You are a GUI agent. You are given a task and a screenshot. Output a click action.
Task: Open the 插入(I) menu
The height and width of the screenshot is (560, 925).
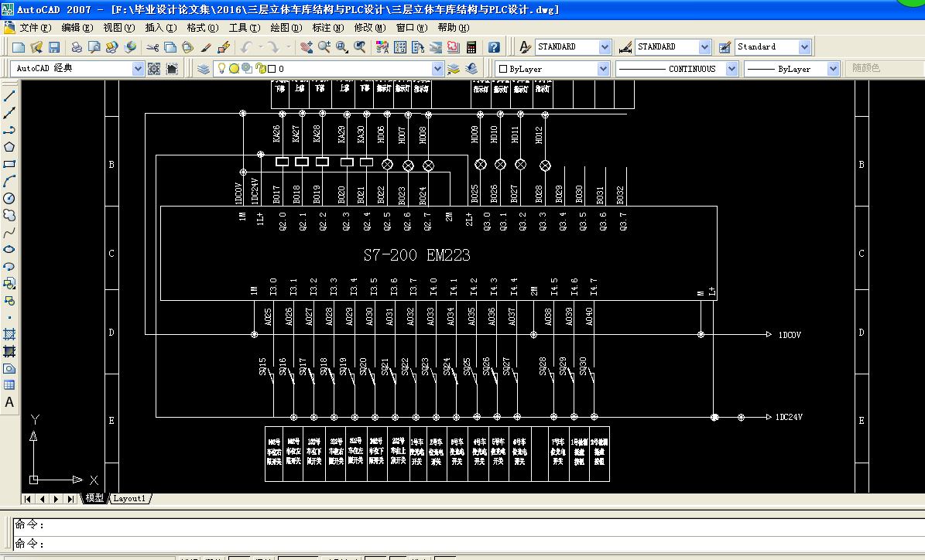(x=161, y=28)
